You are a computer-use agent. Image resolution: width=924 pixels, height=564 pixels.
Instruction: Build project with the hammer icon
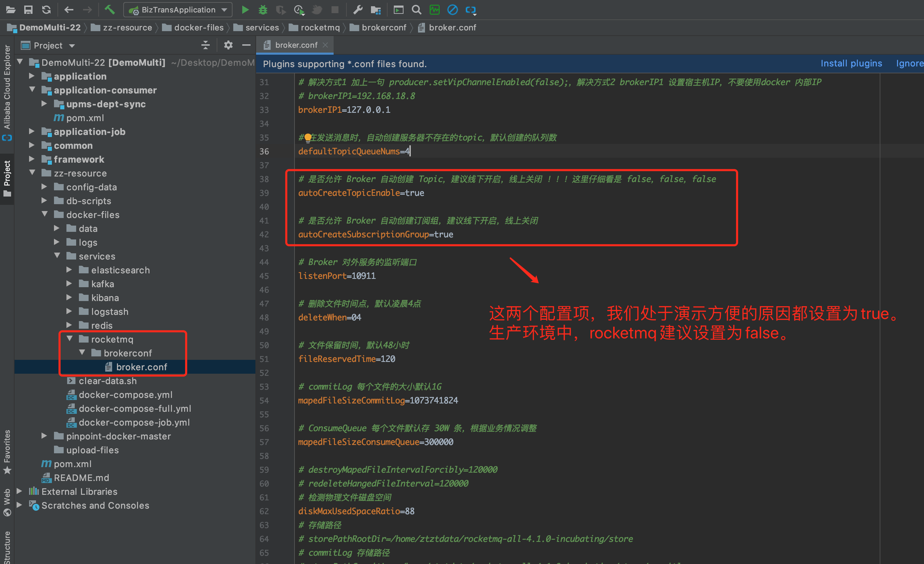click(109, 10)
